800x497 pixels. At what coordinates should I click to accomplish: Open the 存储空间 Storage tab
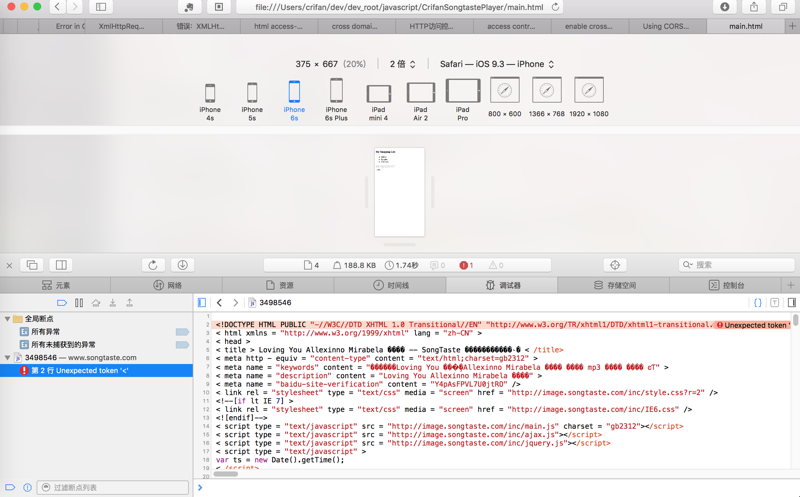614,285
